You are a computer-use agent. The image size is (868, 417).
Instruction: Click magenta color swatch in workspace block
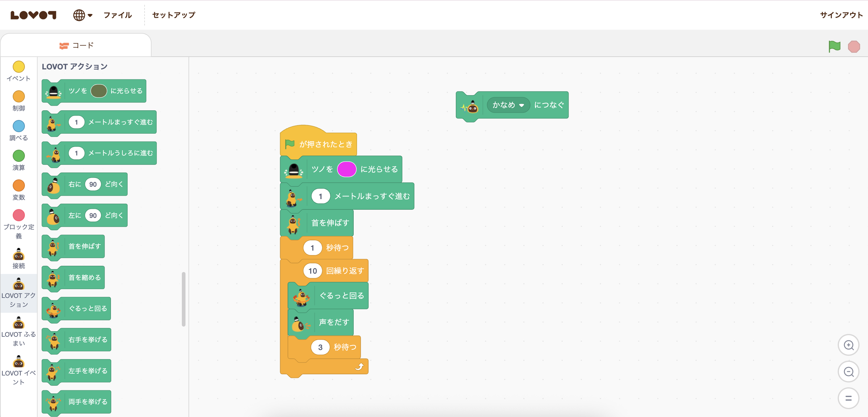pos(347,169)
